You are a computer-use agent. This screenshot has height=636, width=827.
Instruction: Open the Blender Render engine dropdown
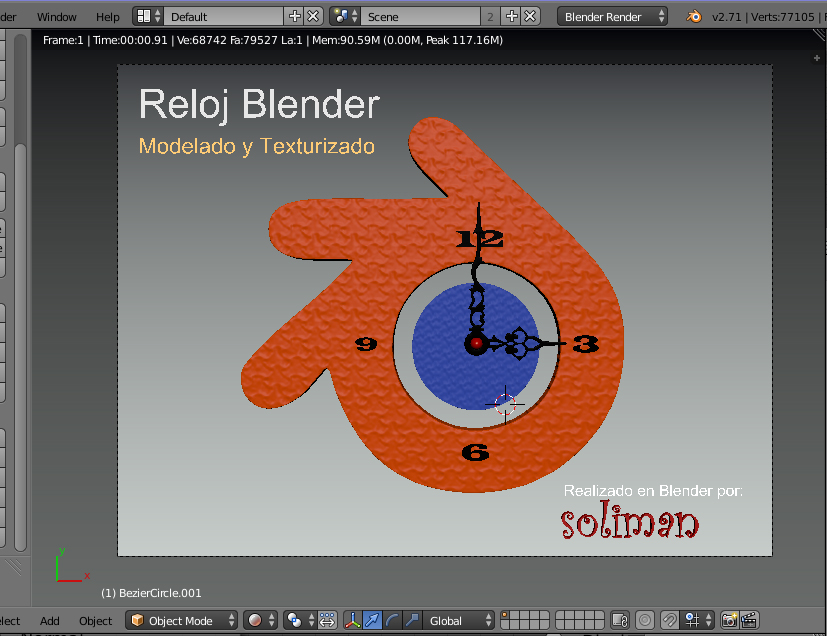click(612, 16)
